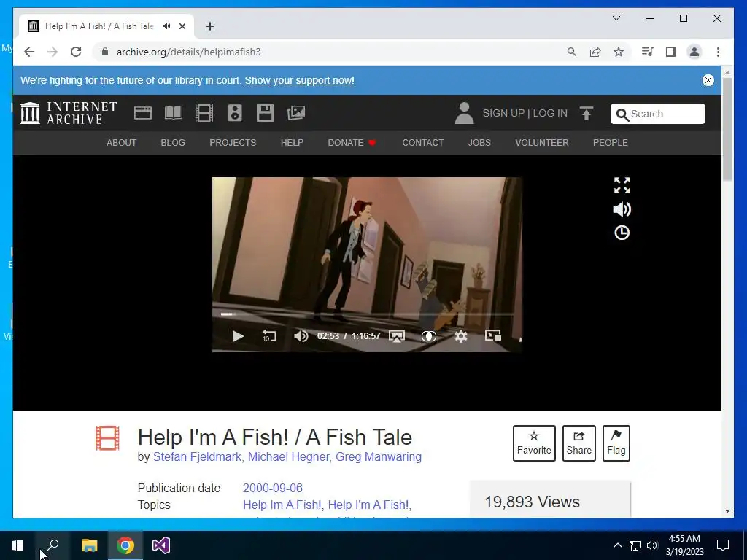Open player settings gear
The width and height of the screenshot is (747, 560).
[x=461, y=336]
